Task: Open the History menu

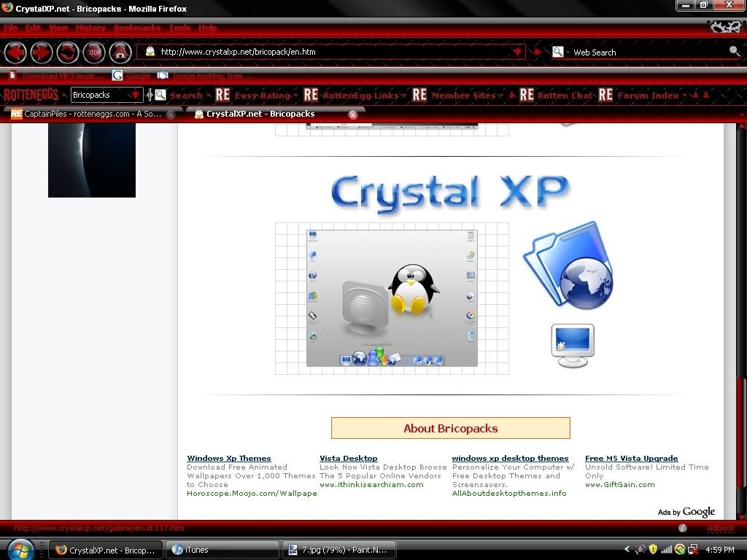Action: point(90,28)
